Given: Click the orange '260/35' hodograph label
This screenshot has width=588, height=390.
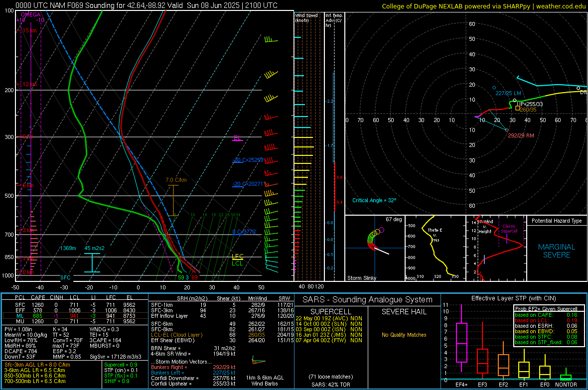Looking at the screenshot, I should (x=528, y=110).
